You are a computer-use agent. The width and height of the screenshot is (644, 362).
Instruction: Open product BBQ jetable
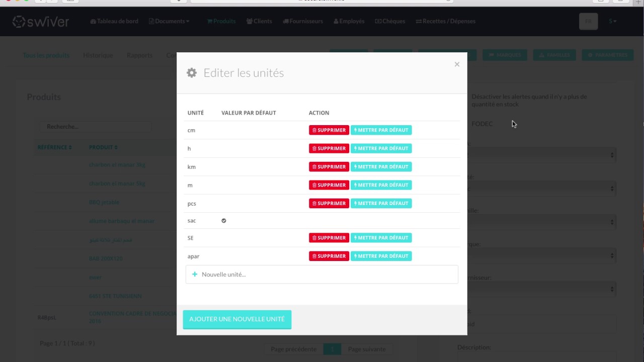point(104,202)
